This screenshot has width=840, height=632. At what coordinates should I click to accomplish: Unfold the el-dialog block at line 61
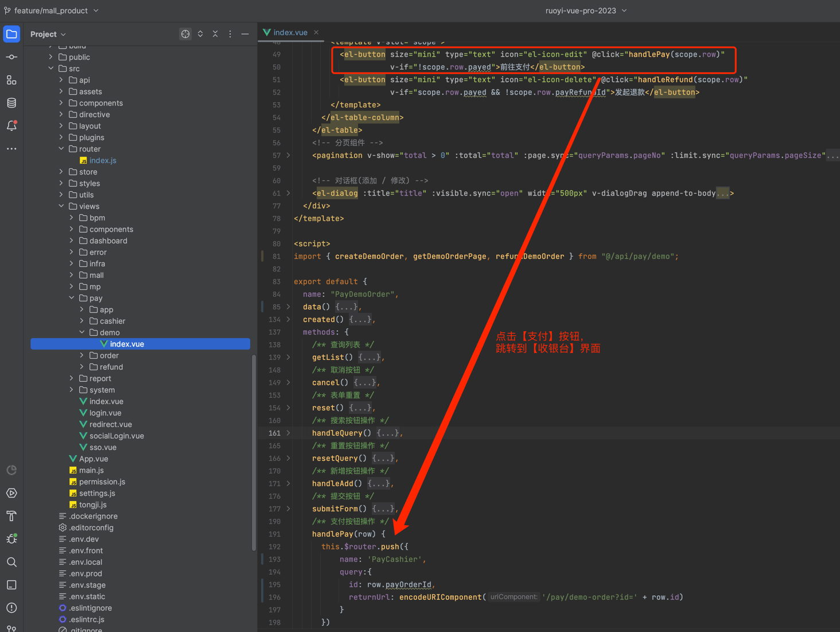tap(289, 193)
